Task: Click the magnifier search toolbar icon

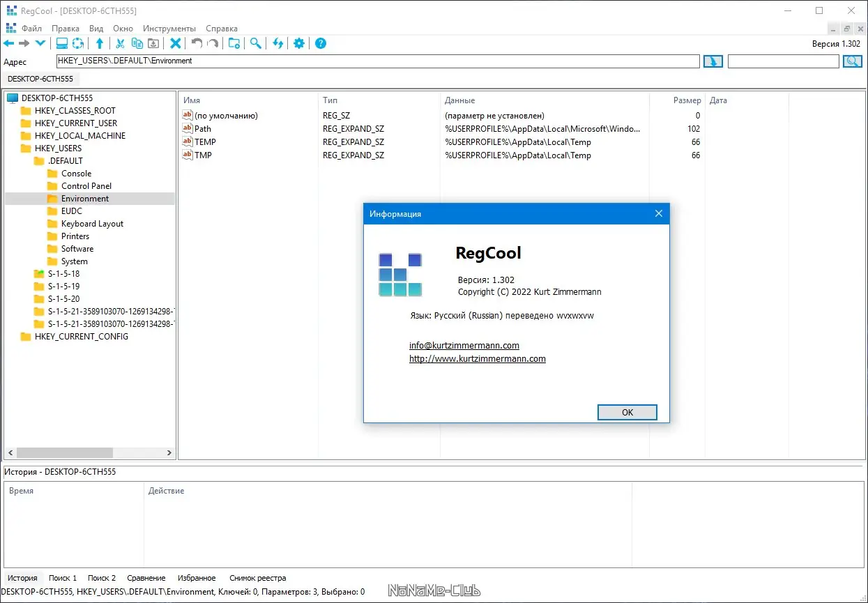Action: (x=256, y=43)
